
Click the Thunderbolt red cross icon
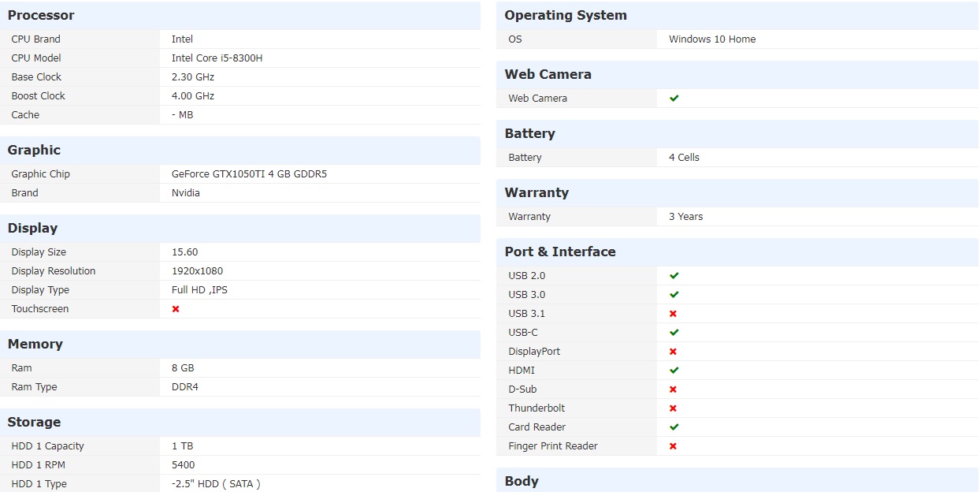674,408
